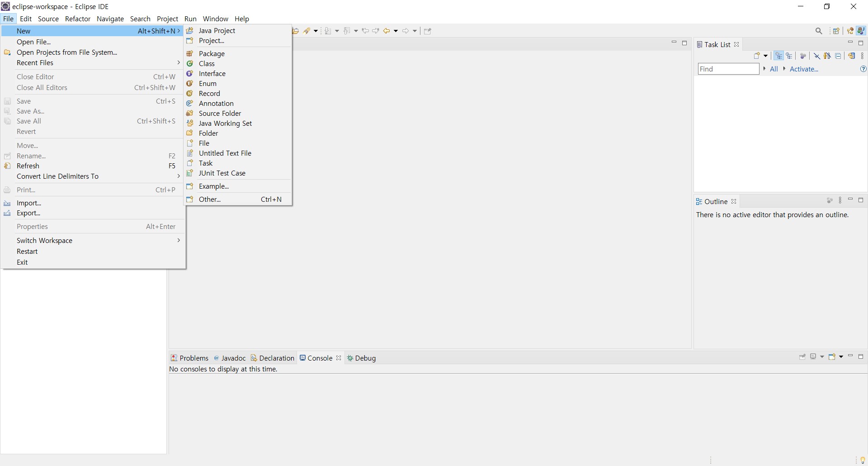Open dropdown beside Open Console icon
Viewport: 868px width, 466px height.
[x=841, y=357]
